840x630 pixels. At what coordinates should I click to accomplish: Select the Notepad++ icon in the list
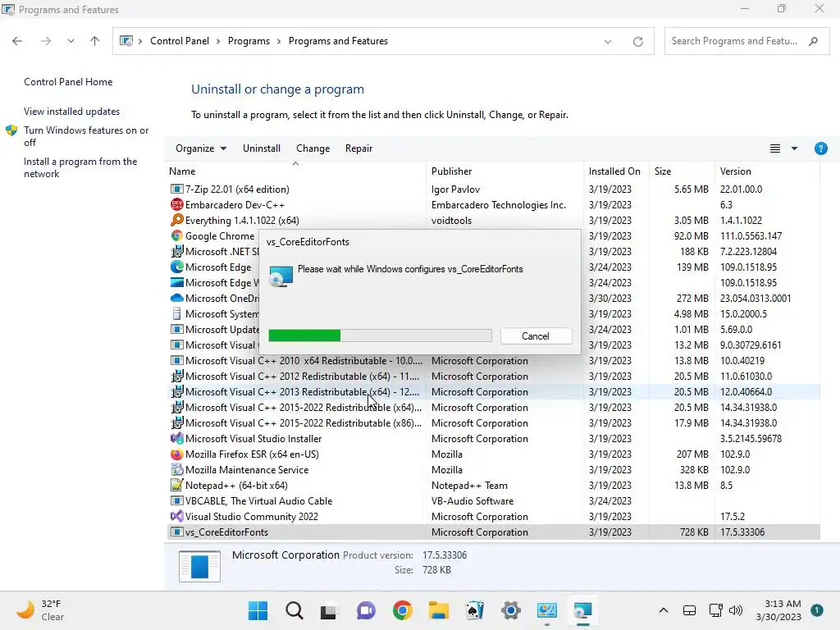click(177, 485)
